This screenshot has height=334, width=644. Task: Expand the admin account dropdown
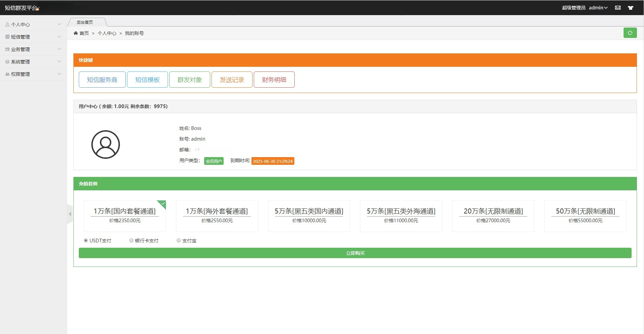point(598,7)
